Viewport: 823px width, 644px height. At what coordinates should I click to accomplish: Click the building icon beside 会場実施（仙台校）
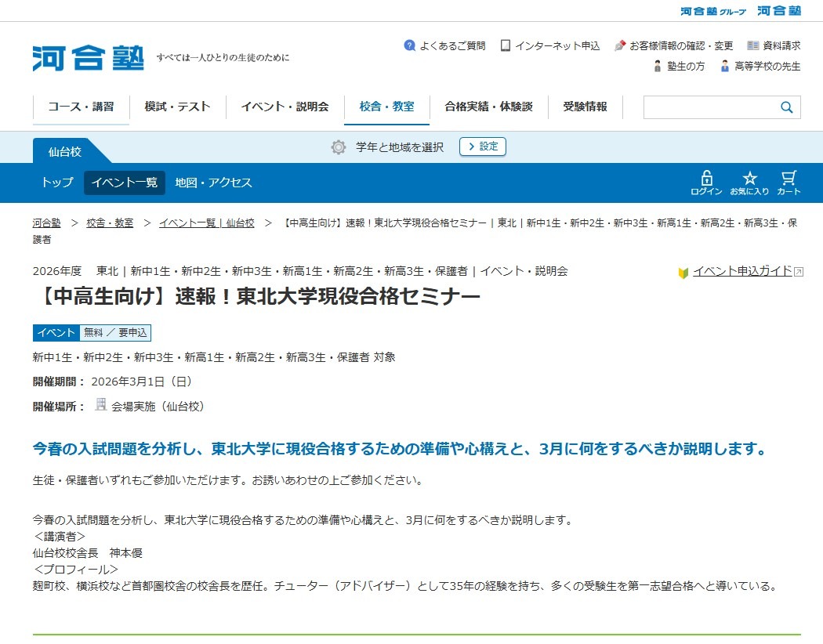pyautogui.click(x=101, y=403)
